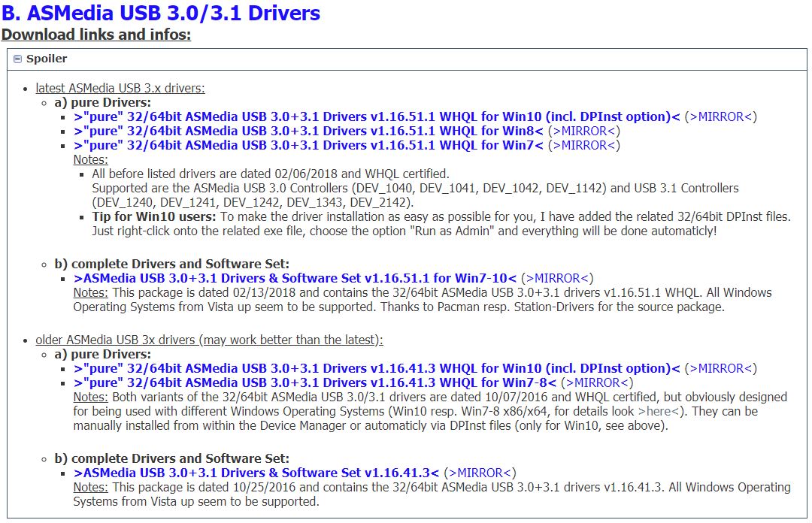Click 'b) complete Drivers and Software Set:' under older drivers
Image resolution: width=812 pixels, height=523 pixels.
click(172, 458)
